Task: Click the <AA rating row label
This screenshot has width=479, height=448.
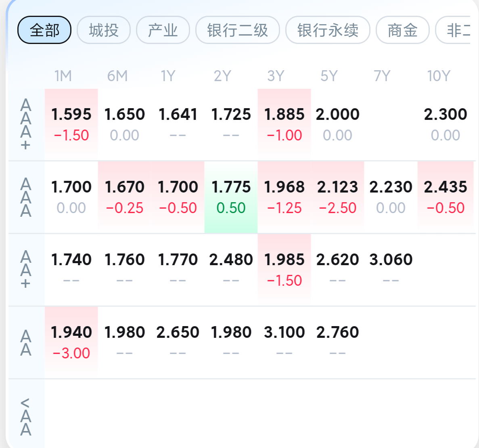Action: tap(26, 416)
